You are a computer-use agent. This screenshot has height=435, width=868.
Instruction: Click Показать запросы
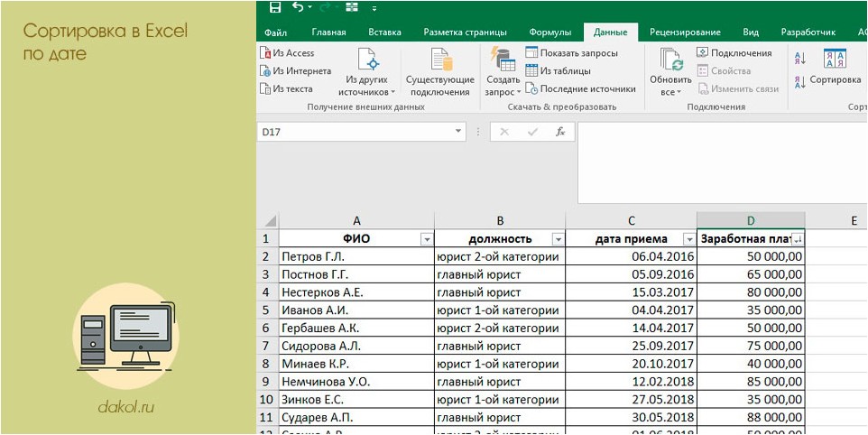(571, 53)
